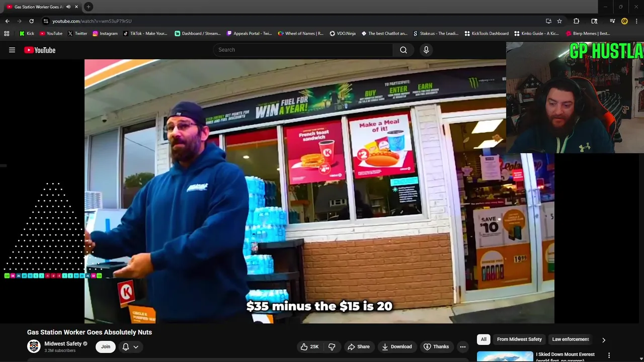Open the YouTube hamburger guide menu
Image resolution: width=644 pixels, height=362 pixels.
click(12, 50)
